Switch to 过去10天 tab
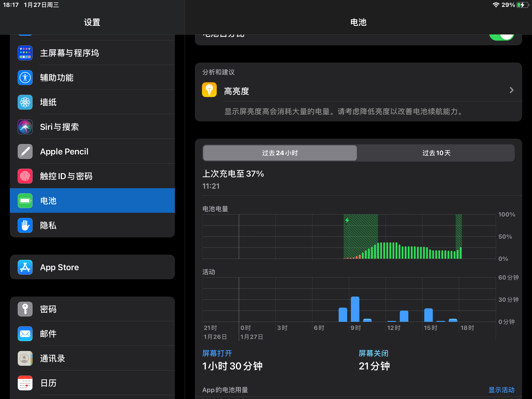 pos(436,153)
